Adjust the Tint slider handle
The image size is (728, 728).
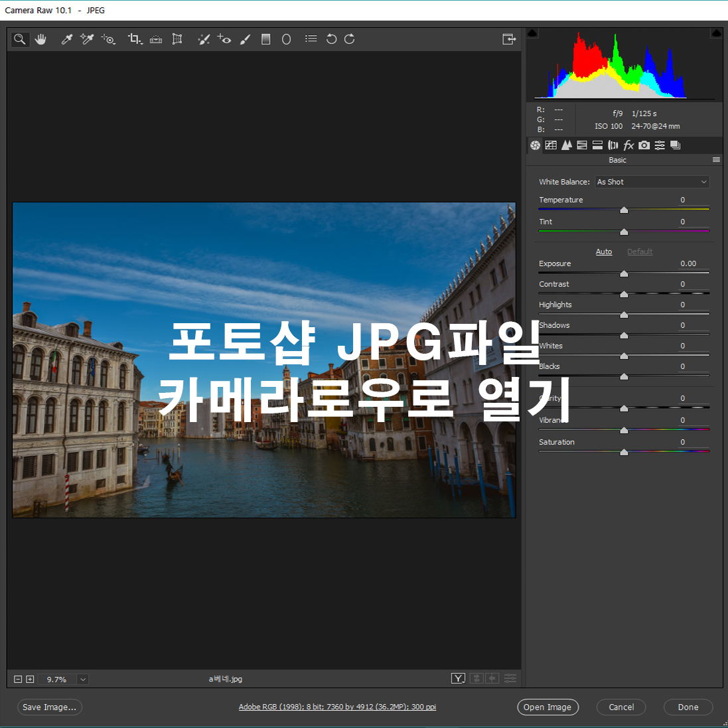[624, 232]
